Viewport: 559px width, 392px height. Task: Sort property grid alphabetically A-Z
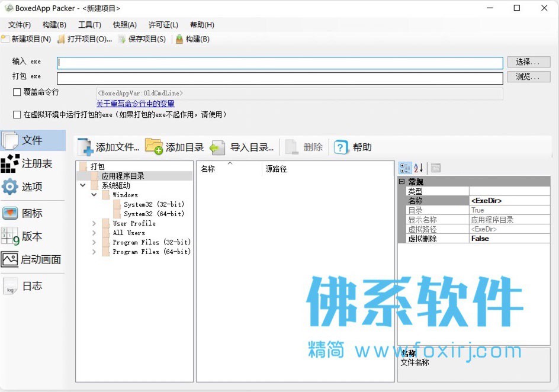tap(419, 168)
